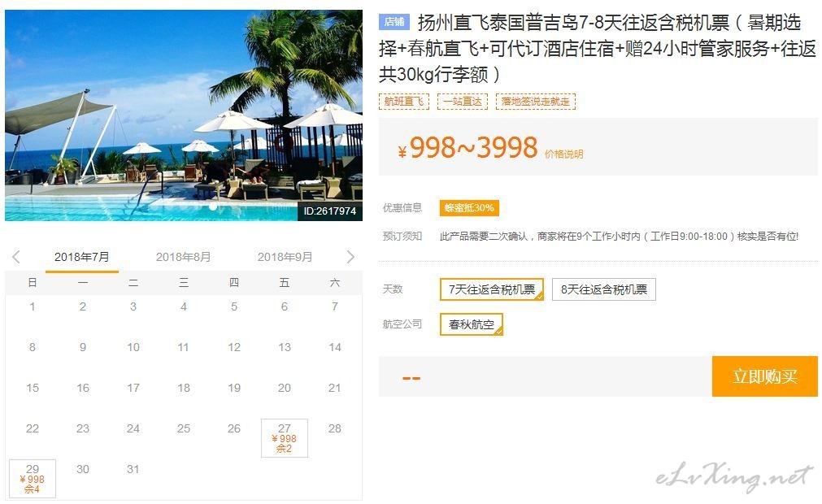Open the 价格说明 price explanation link

point(563,154)
